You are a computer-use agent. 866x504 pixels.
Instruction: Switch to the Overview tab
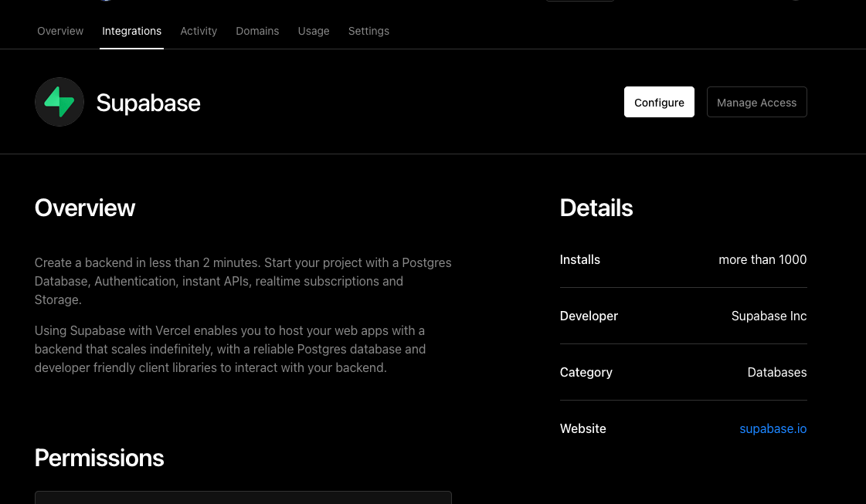click(60, 31)
